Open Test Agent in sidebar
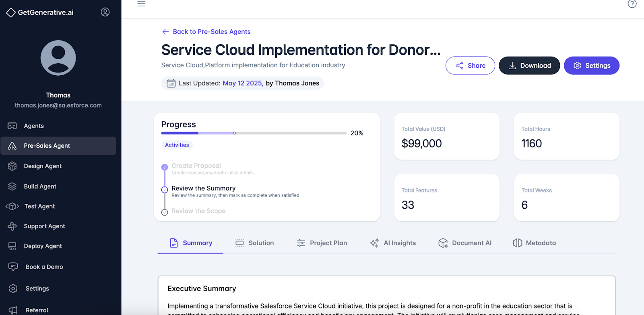The width and height of the screenshot is (644, 315). click(x=58, y=206)
